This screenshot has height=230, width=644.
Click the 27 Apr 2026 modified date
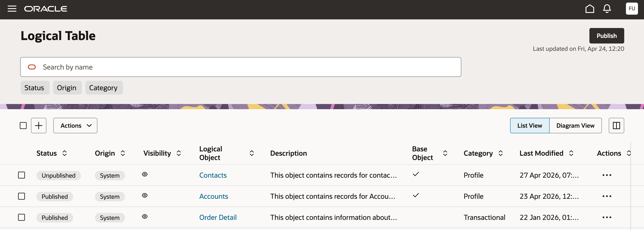(549, 175)
